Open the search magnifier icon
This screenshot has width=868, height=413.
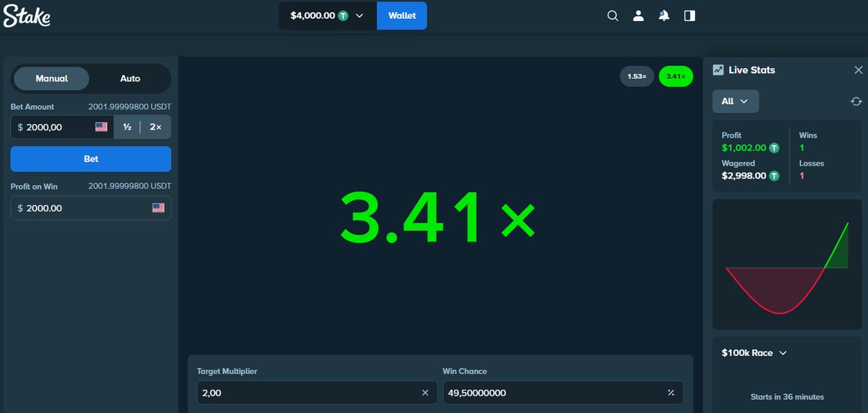(613, 15)
